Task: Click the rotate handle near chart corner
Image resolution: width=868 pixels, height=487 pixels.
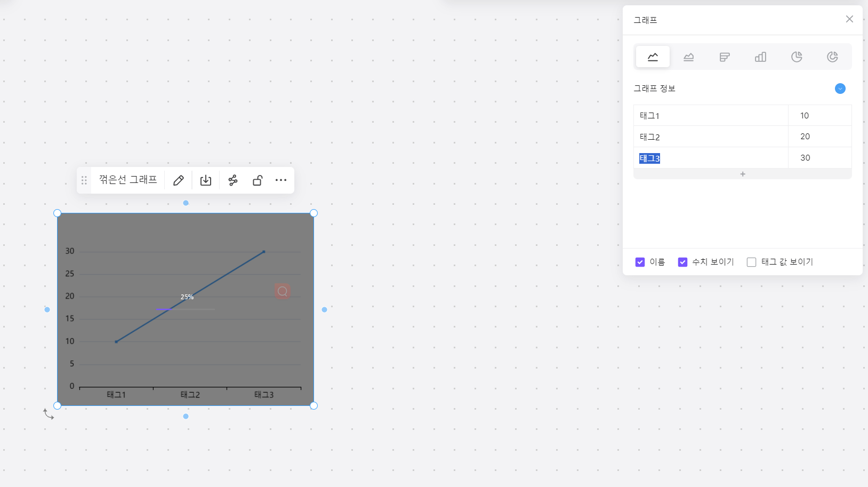Action: 49,414
